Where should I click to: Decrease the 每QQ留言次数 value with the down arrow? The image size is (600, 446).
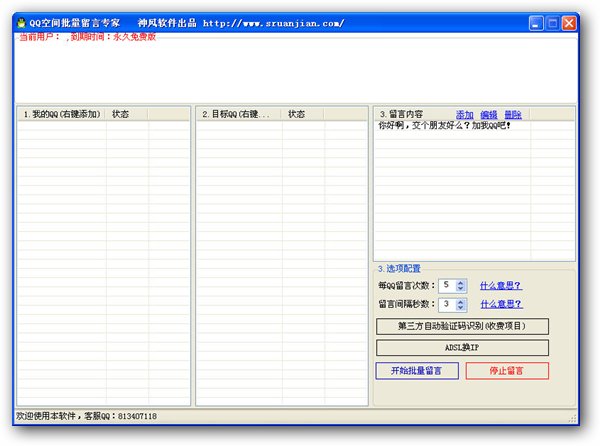[461, 288]
